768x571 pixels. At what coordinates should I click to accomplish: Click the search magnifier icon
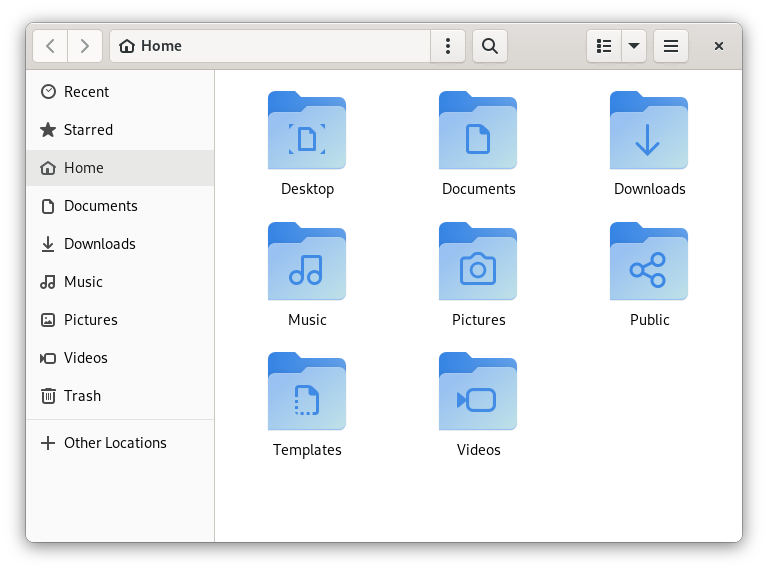click(489, 46)
